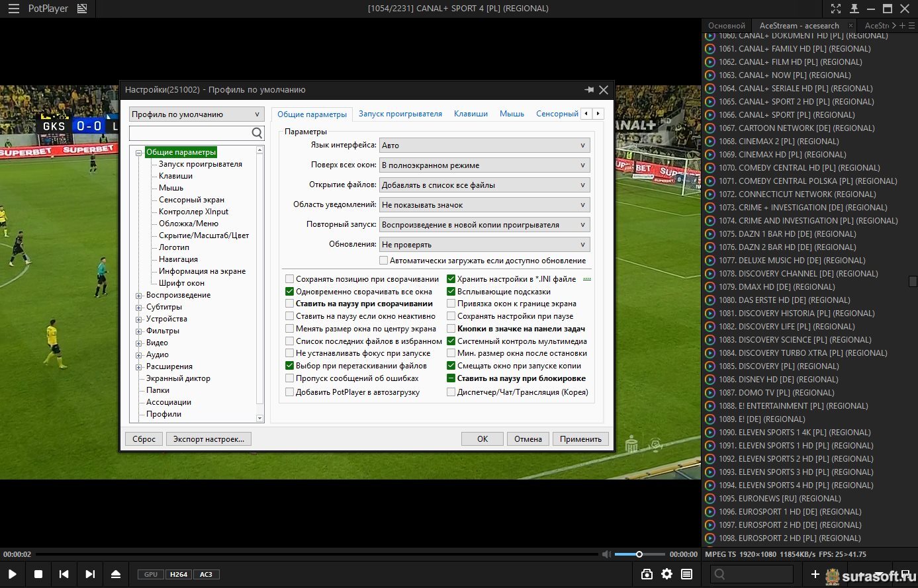Click the 'Экспорт настроек...' button
Image resolution: width=918 pixels, height=588 pixels.
coord(208,439)
